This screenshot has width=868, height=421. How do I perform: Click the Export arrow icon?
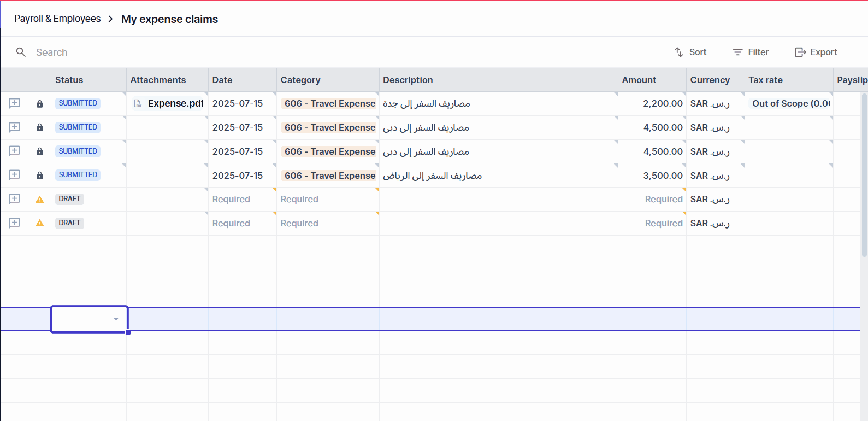pos(800,52)
